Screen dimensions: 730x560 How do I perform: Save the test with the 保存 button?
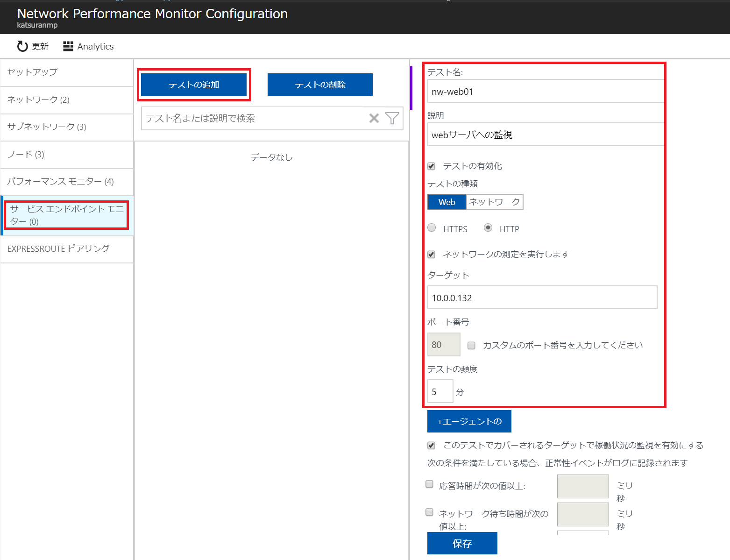tap(462, 543)
